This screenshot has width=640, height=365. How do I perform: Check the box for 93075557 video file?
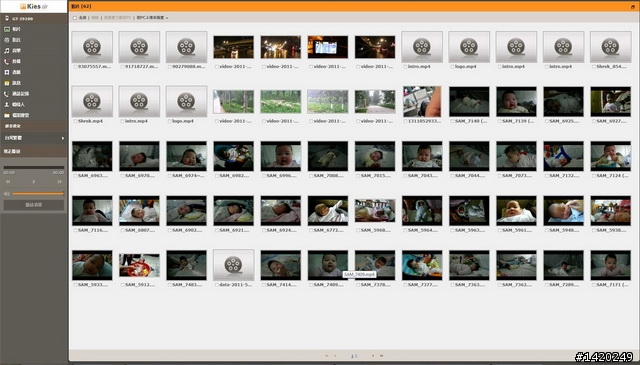click(x=76, y=67)
